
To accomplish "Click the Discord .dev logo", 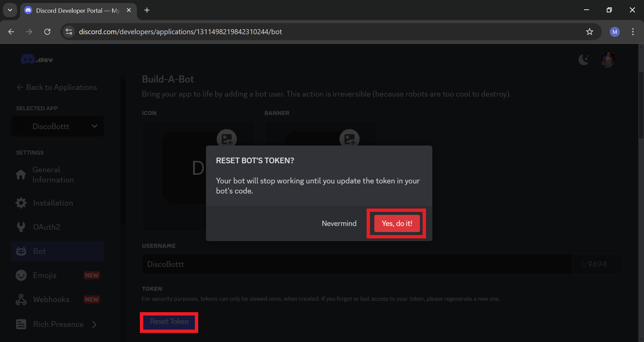I will [37, 59].
